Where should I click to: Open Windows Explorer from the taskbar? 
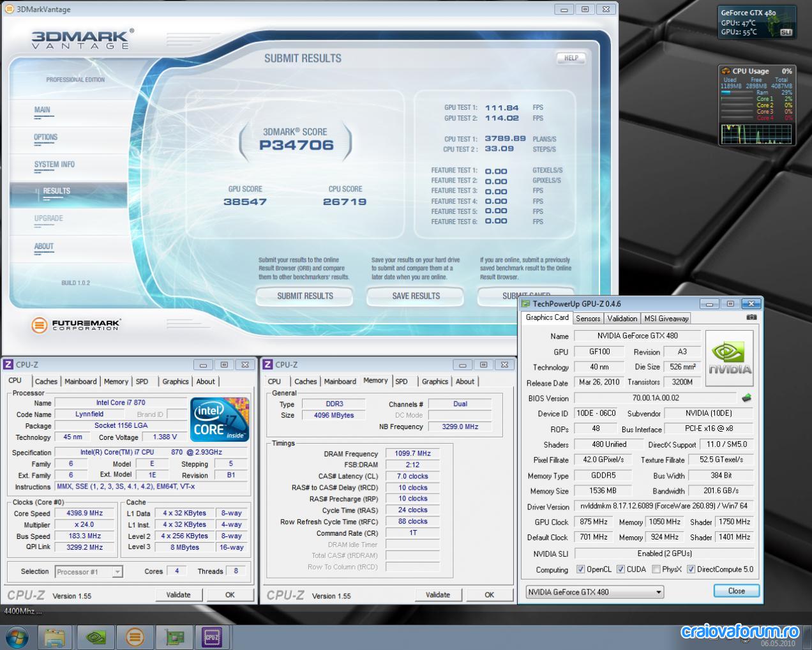[x=55, y=637]
